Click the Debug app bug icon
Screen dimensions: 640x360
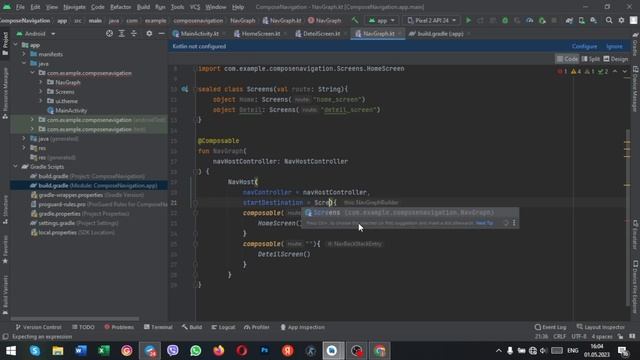pyautogui.click(x=505, y=20)
